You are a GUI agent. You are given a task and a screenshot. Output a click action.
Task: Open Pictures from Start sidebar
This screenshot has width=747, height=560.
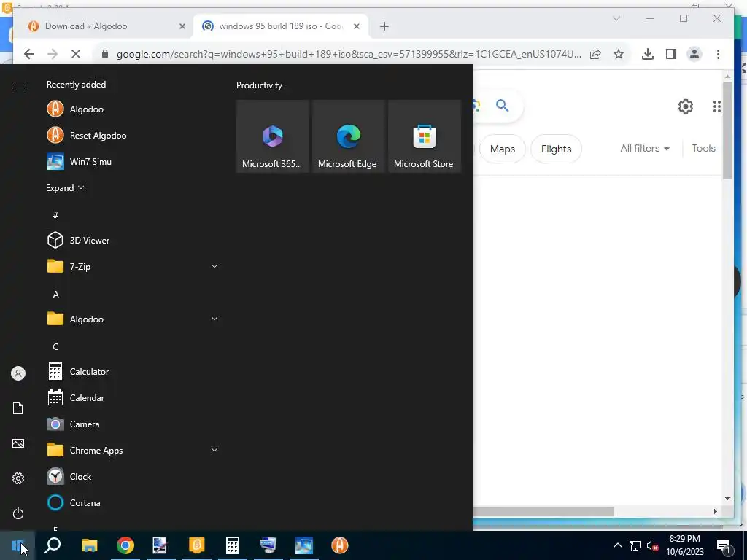coord(18,443)
